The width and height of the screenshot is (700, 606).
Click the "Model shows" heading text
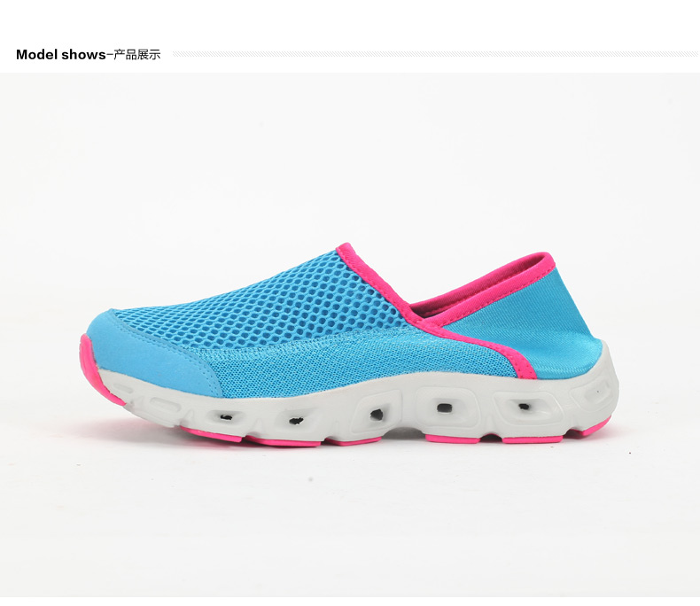pyautogui.click(x=61, y=54)
